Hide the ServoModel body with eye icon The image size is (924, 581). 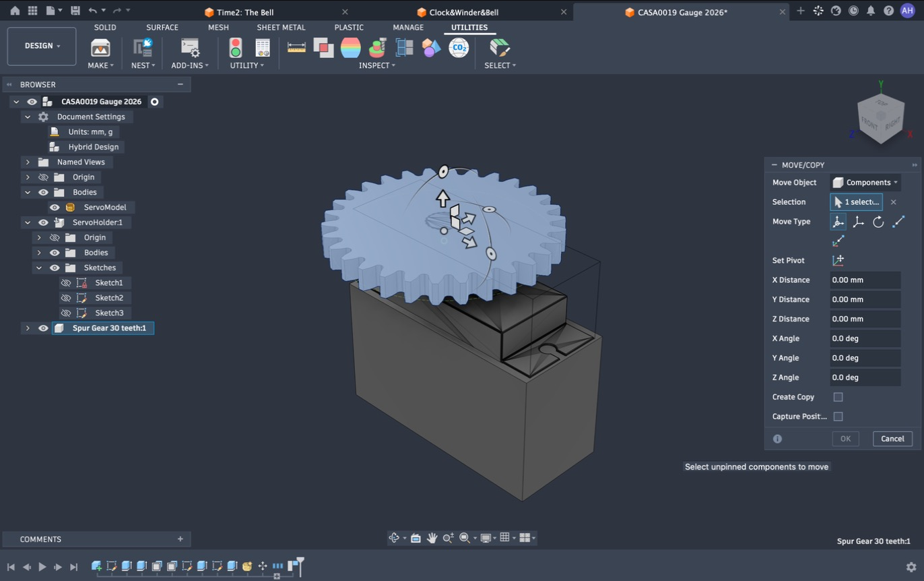pyautogui.click(x=55, y=208)
